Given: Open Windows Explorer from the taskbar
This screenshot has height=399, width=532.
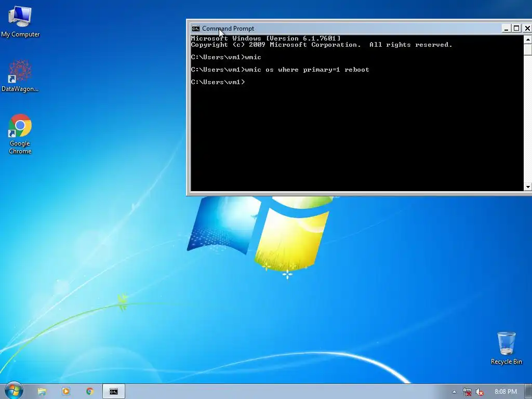Looking at the screenshot, I should tap(42, 392).
